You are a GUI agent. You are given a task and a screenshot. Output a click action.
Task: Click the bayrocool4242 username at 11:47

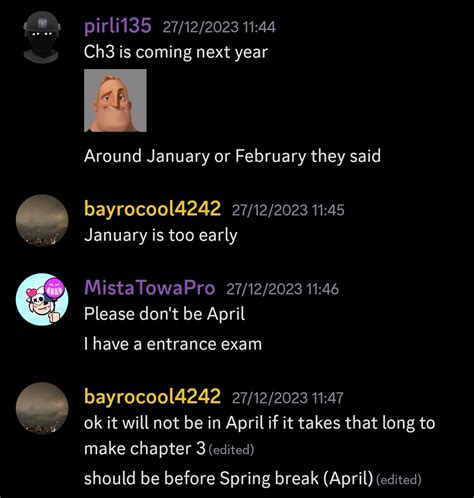coord(152,397)
